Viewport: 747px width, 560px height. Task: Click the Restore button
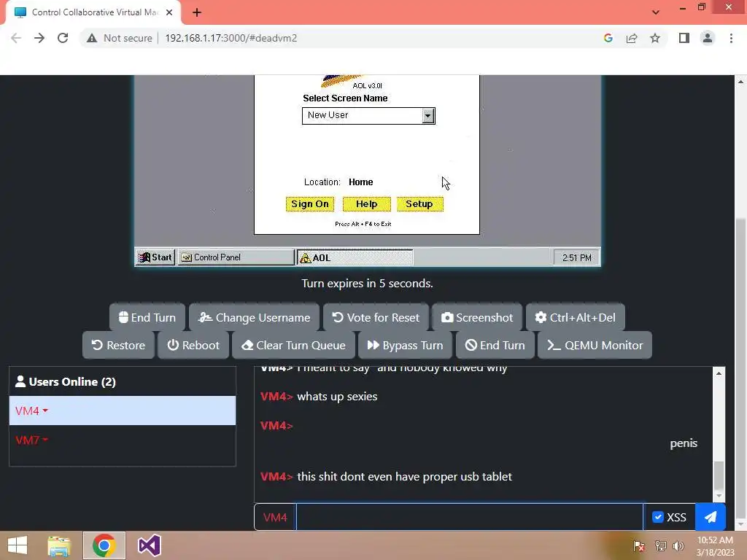pyautogui.click(x=118, y=345)
